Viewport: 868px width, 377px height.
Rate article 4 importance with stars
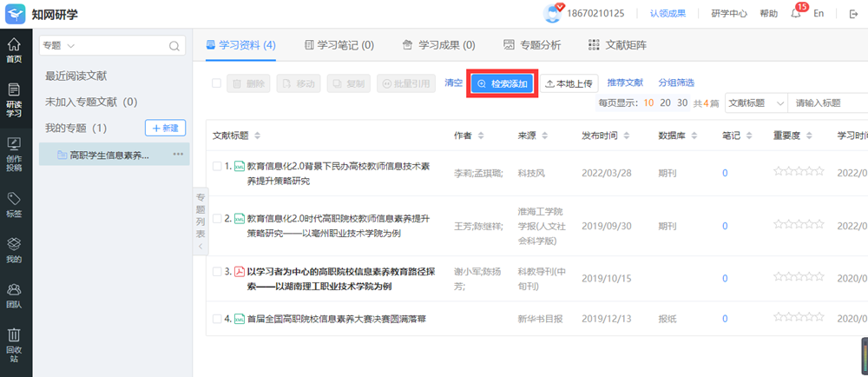click(x=799, y=317)
